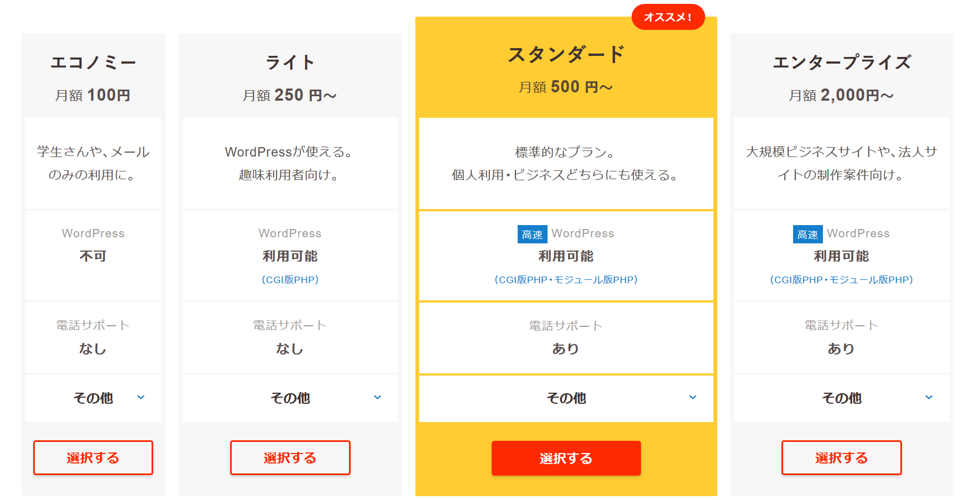Click the エコノミー plan title

(93, 62)
